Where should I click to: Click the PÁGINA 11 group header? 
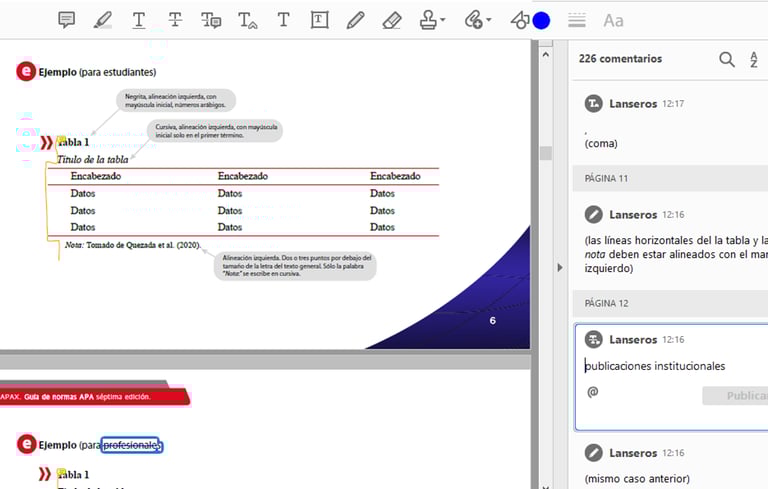671,178
